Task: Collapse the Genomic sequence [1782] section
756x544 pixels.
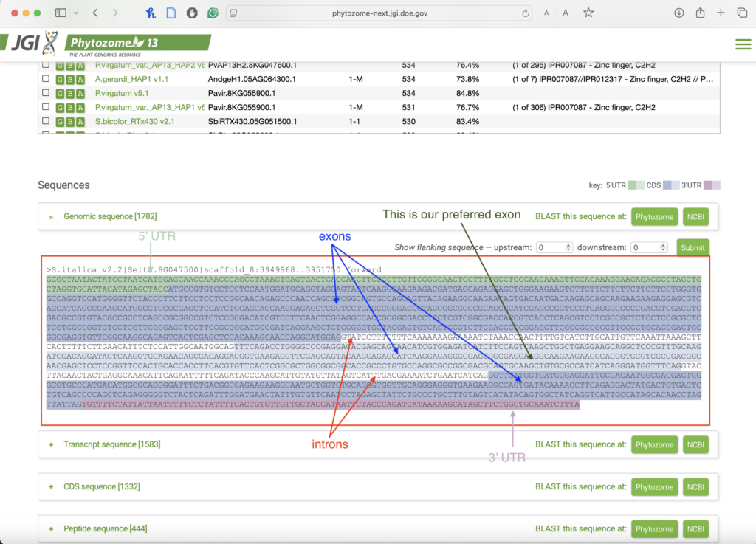Action: point(51,217)
